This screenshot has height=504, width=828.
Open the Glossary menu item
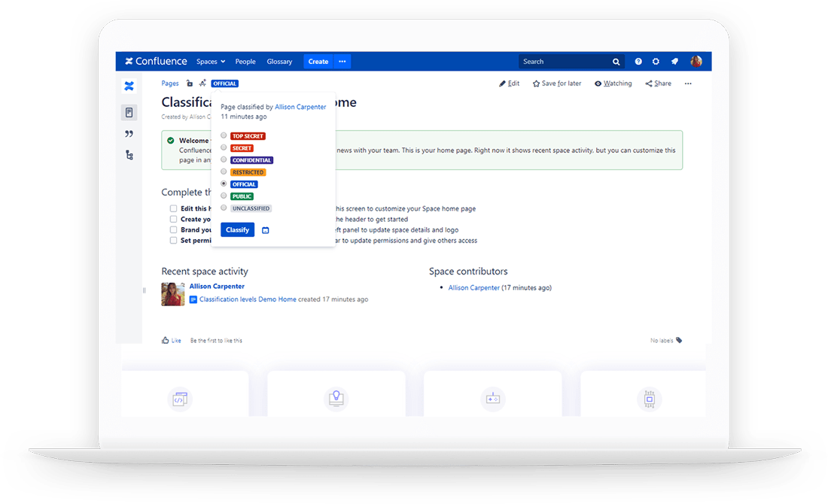coord(279,62)
